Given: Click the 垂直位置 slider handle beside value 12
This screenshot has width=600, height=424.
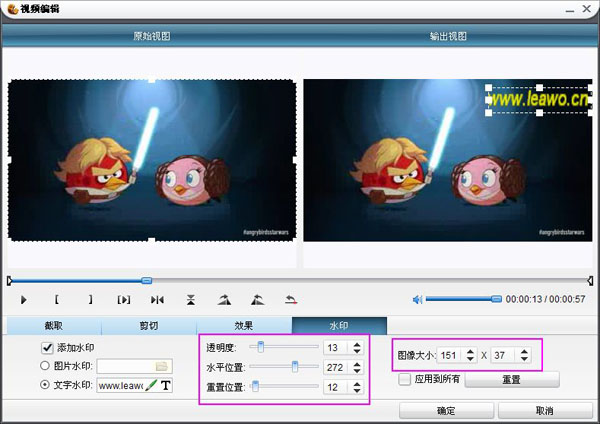Looking at the screenshot, I should (x=255, y=386).
